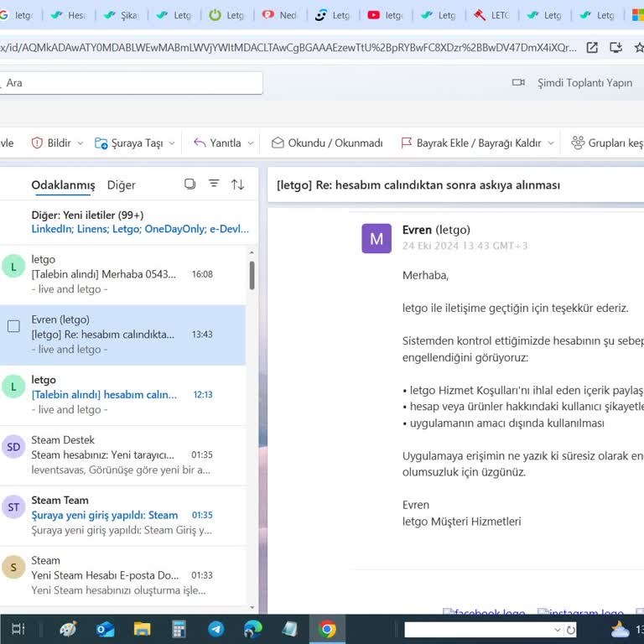Expand the Şuraya Taşı dropdown arrow
Image resolution: width=644 pixels, height=644 pixels.
[x=172, y=143]
